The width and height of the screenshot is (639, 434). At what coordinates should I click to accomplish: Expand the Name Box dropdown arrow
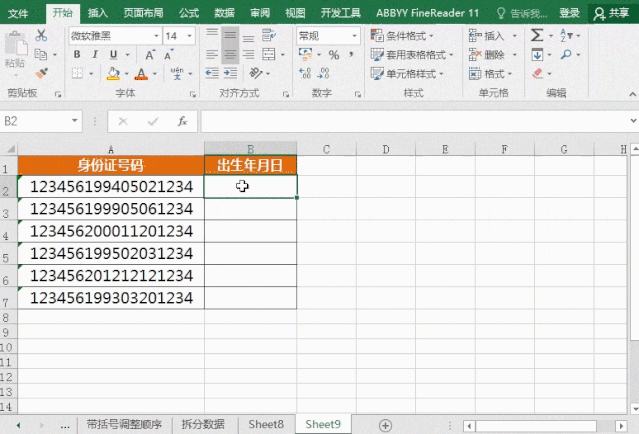pos(75,121)
